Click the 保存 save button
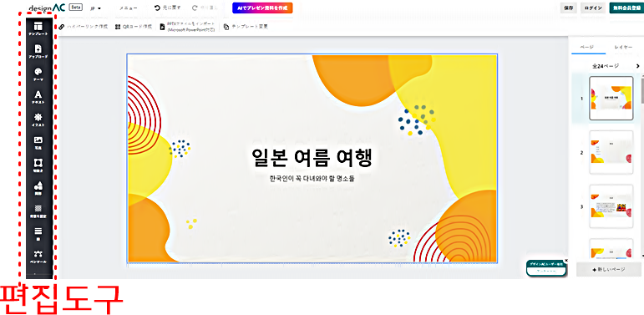Screen dimensions: 644x315 (x=569, y=8)
